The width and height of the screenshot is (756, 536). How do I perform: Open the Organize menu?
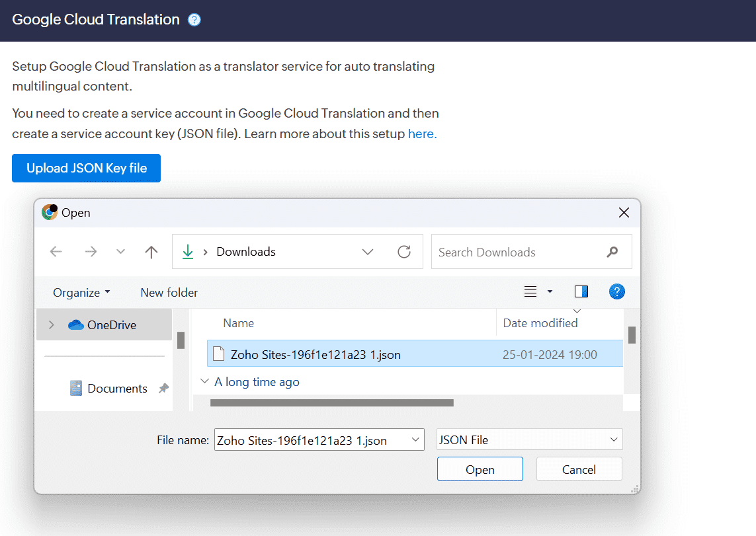(x=81, y=292)
